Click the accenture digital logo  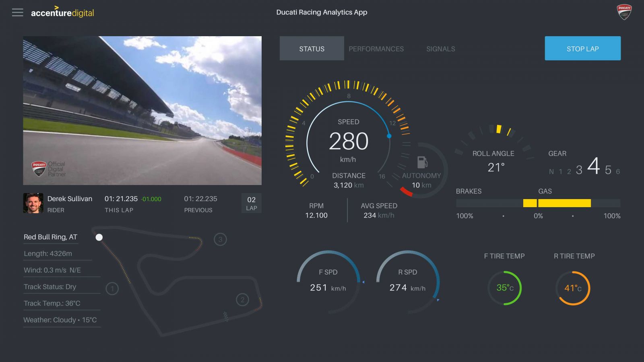tap(62, 13)
